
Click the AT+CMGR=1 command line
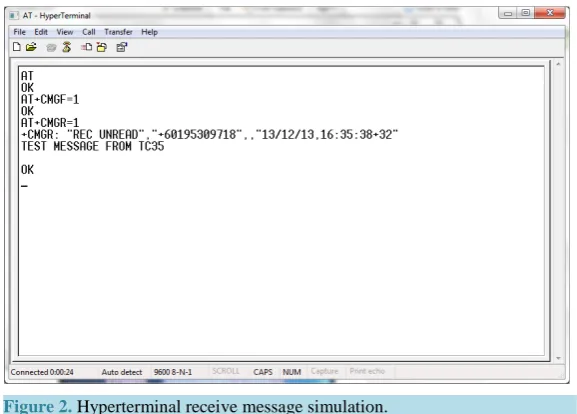coord(50,123)
